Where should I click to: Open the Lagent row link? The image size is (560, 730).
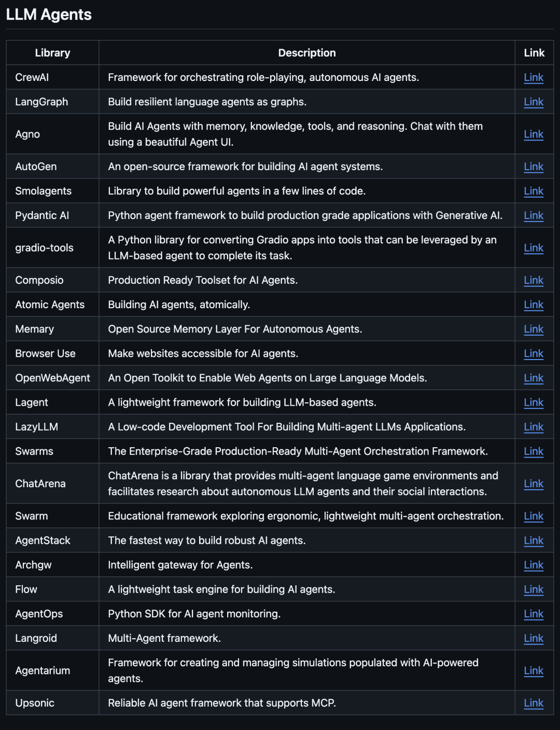click(534, 402)
